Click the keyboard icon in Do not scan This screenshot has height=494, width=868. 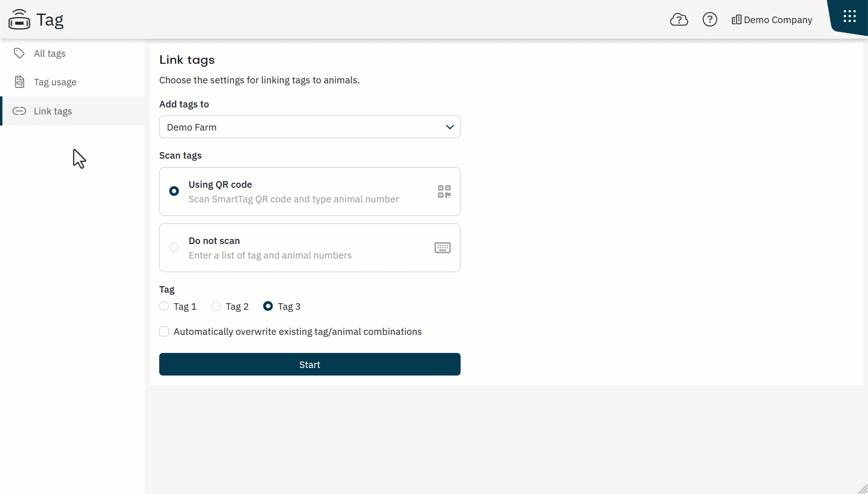443,248
